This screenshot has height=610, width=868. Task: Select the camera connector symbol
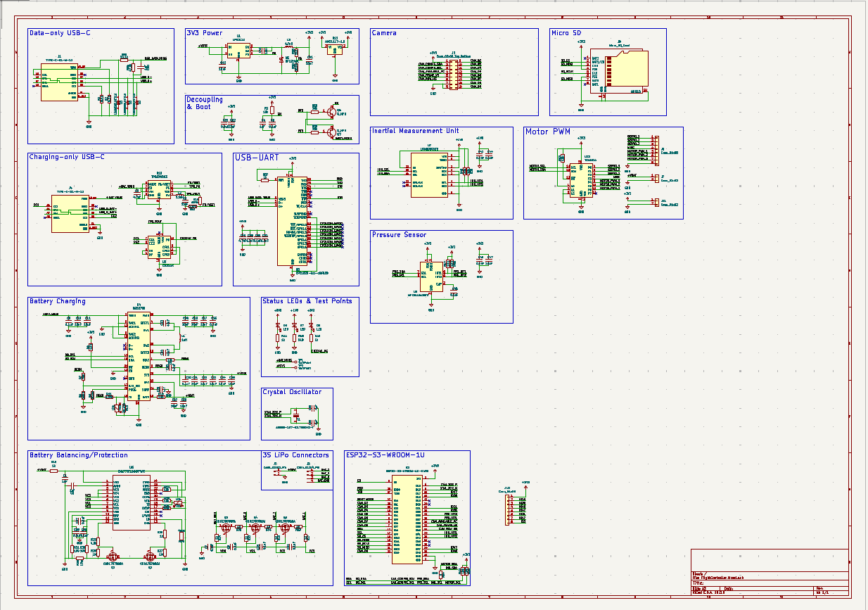pos(454,74)
